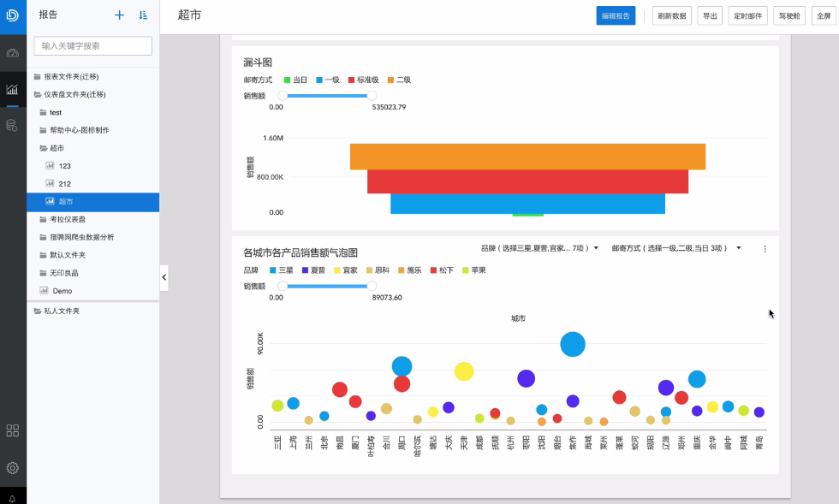This screenshot has height=504, width=839.
Task: Collapse the left report panel with arrow
Action: click(164, 277)
